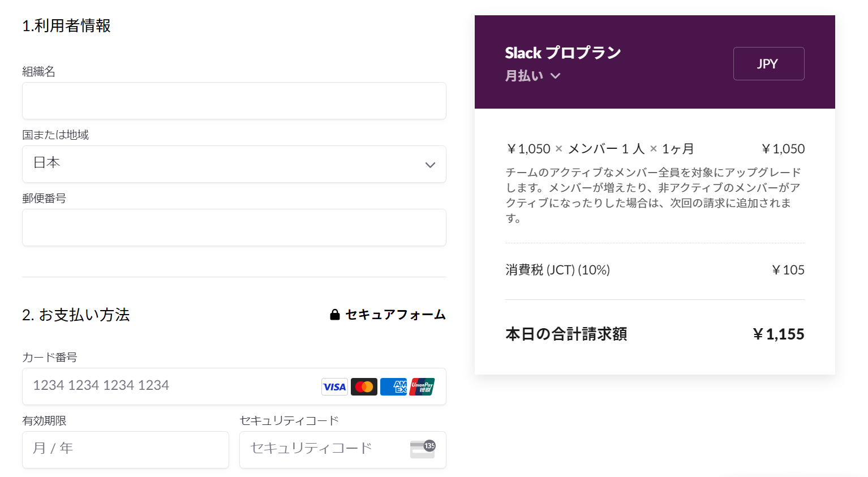
Task: Click the JPY currency button
Action: 768,63
